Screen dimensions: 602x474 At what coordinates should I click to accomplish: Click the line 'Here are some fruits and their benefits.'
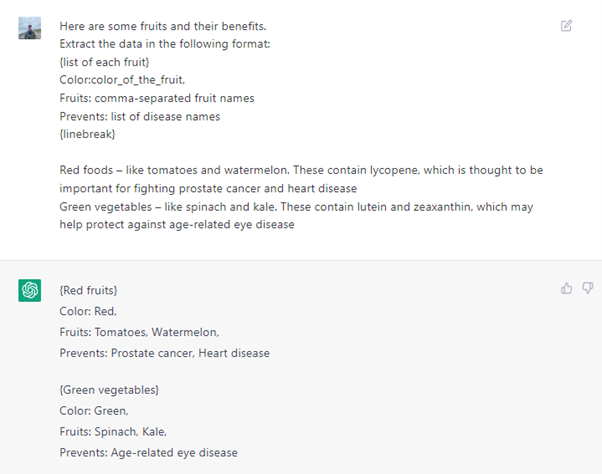coord(163,26)
